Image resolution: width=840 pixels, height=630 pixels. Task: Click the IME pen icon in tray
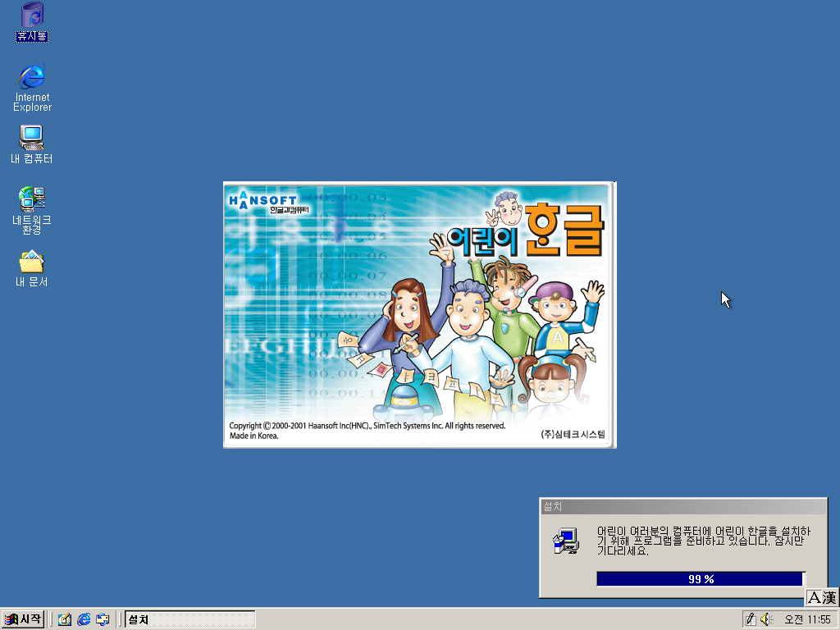[751, 619]
